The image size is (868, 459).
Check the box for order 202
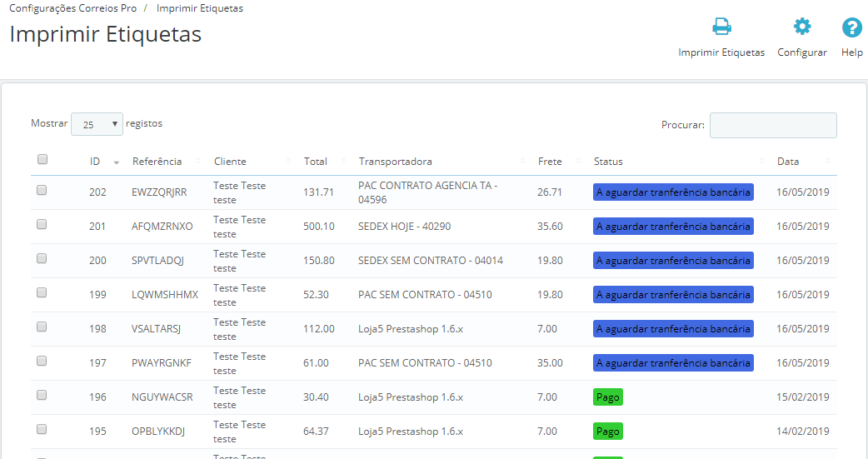[42, 190]
